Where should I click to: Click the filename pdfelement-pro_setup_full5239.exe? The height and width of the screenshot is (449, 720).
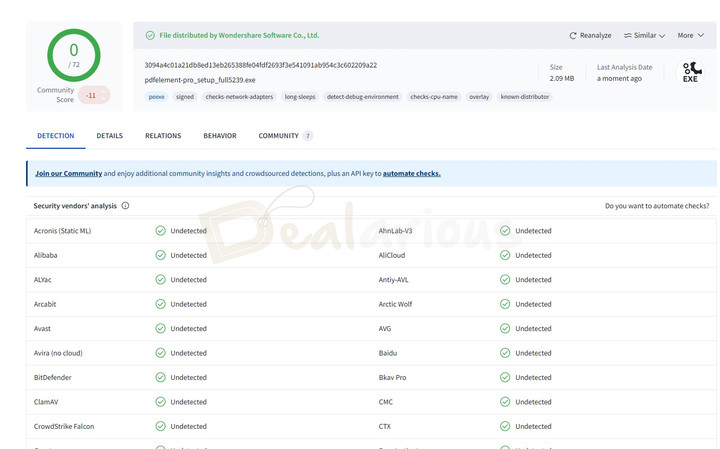200,80
